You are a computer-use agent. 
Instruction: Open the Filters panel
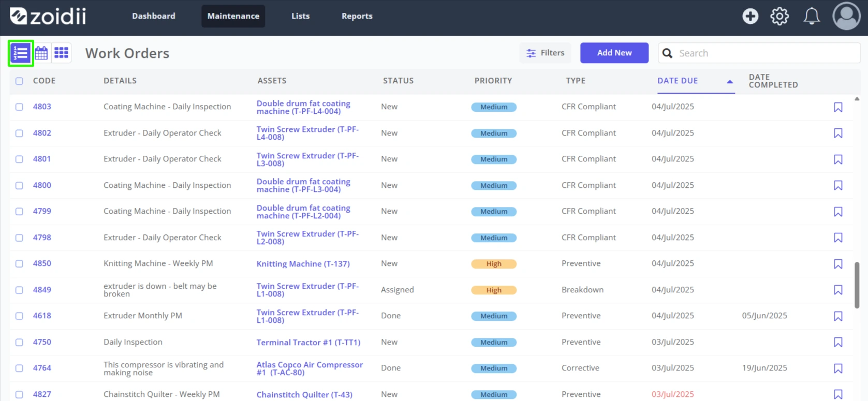[545, 53]
